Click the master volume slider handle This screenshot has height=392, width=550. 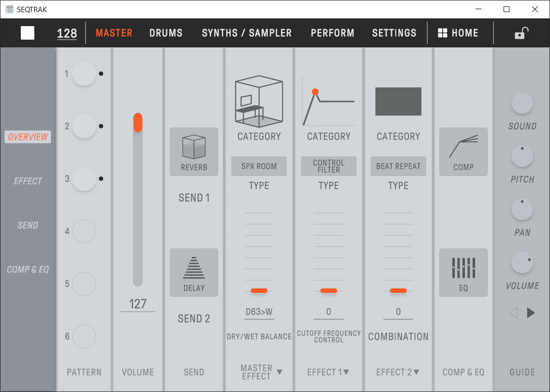coord(138,122)
